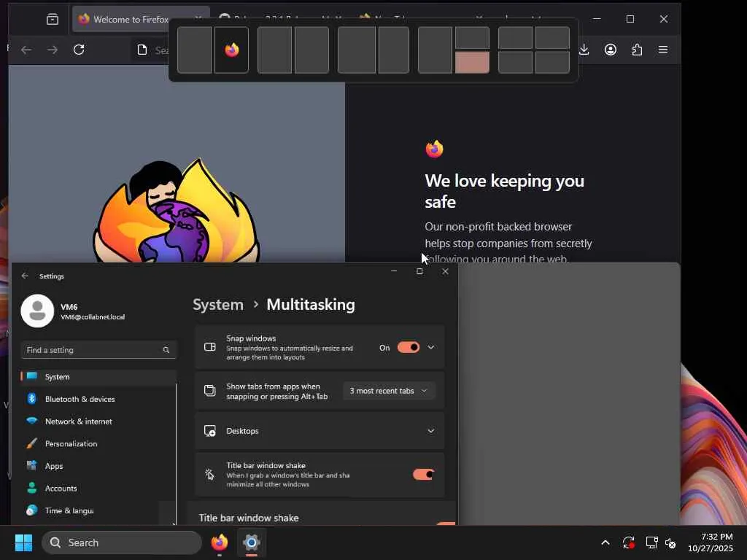Open Firefox list-all-tabs icon
747x560 pixels.
coord(53,19)
